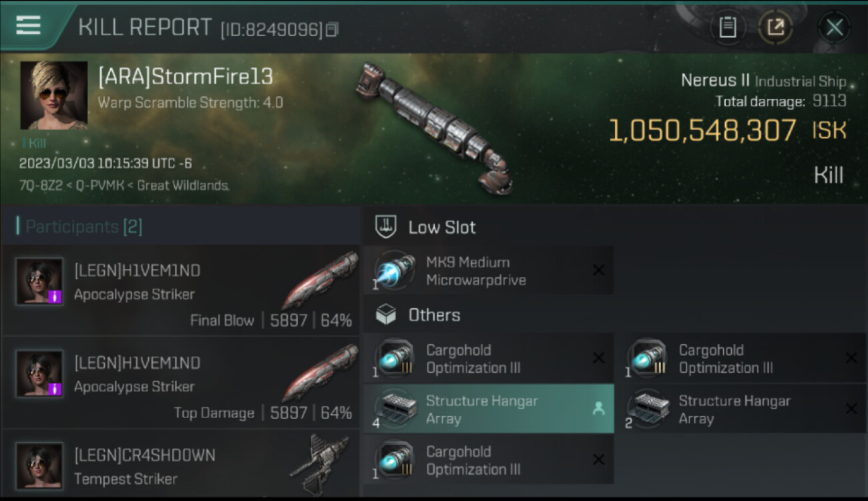Screen dimensions: 868x501
Task: Select the highlighted Structure Hangar Array row
Action: (x=488, y=409)
